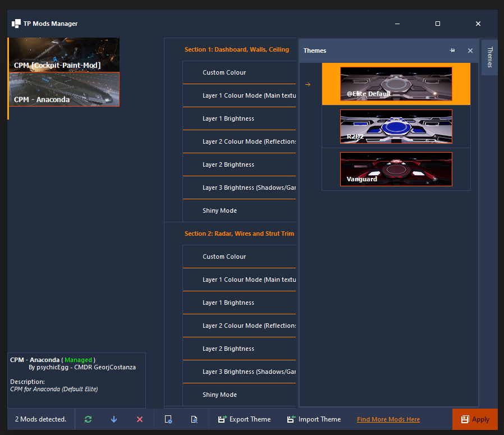This screenshot has height=435, width=504.
Task: Select Shiny Mode in Section 1
Action: [239, 210]
